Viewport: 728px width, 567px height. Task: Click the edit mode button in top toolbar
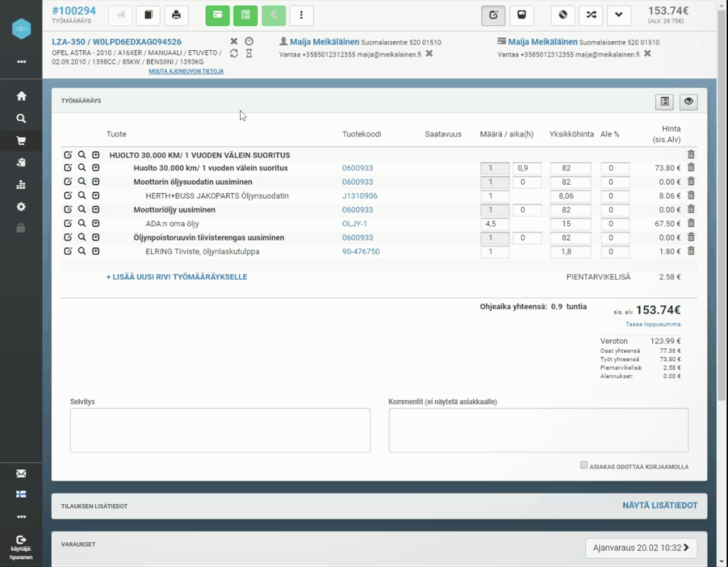(x=493, y=15)
